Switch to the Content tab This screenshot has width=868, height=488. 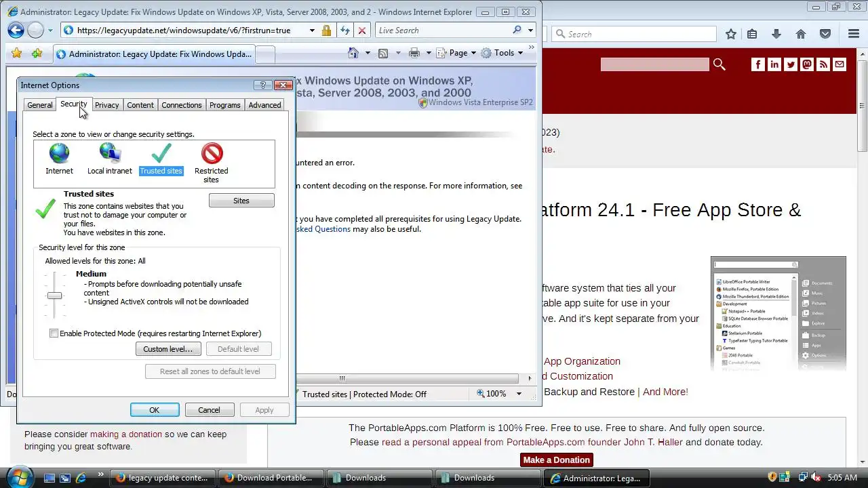(140, 105)
